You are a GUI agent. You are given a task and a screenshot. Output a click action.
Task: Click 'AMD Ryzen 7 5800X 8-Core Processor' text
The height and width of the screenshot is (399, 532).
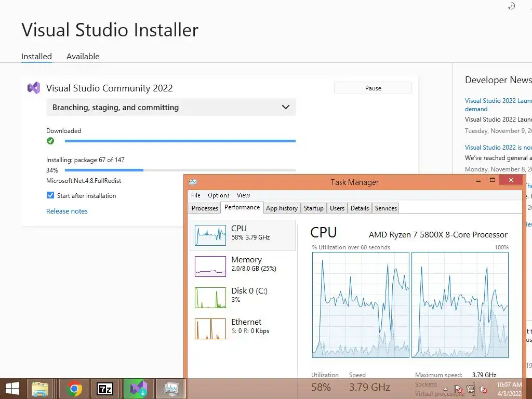[x=438, y=234]
